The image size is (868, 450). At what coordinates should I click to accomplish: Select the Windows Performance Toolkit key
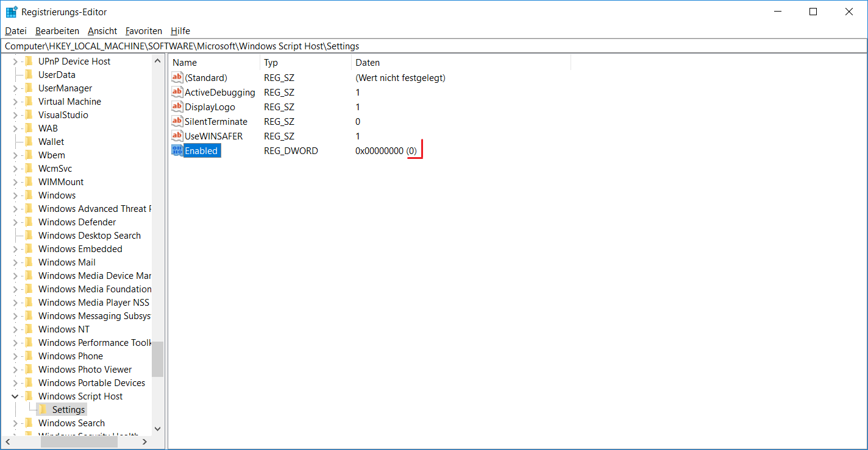[94, 342]
